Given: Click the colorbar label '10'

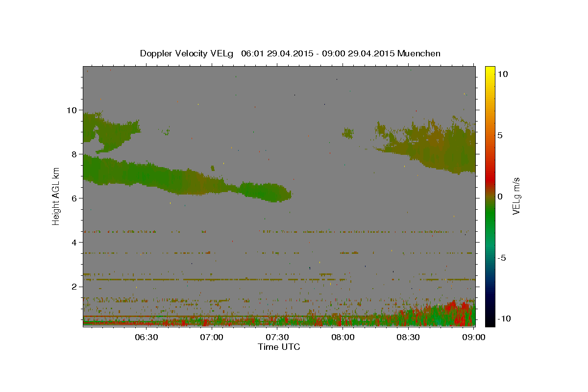Looking at the screenshot, I should point(502,73).
